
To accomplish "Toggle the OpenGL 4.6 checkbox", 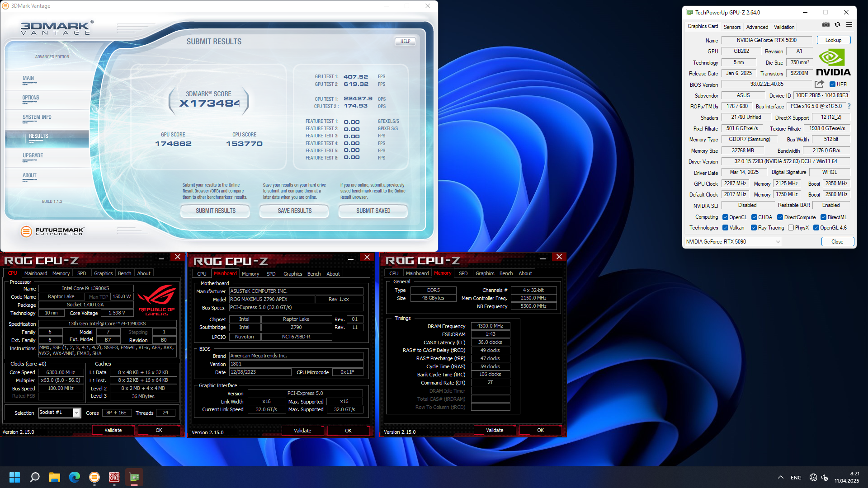I will click(816, 228).
